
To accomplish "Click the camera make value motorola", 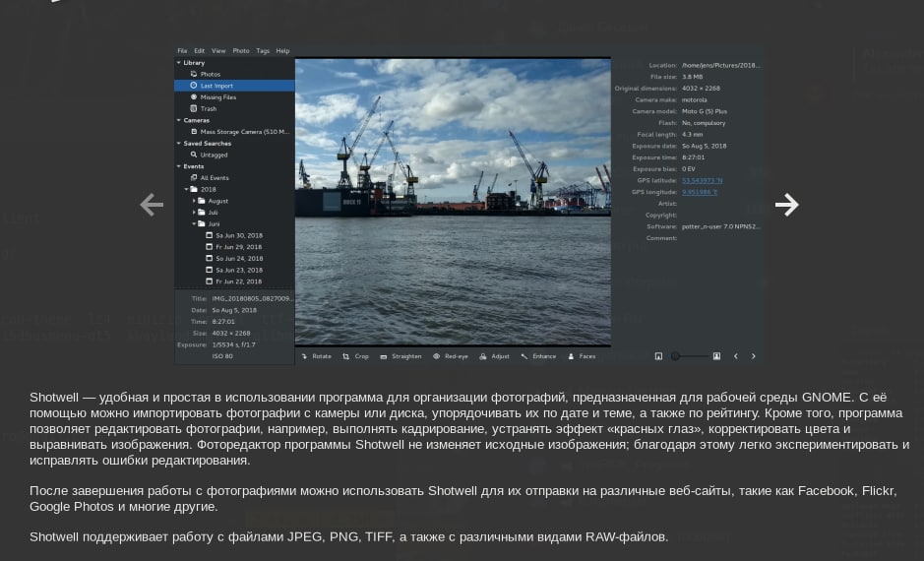I will tap(694, 99).
